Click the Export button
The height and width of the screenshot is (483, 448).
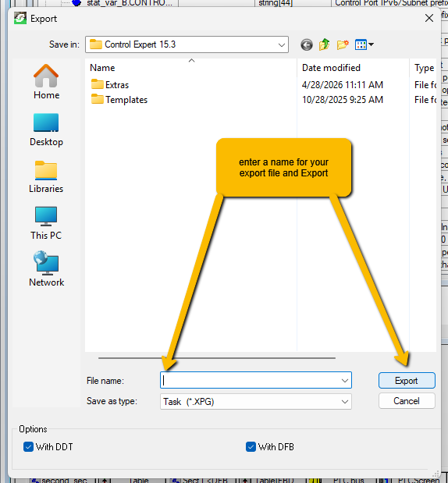coord(407,381)
